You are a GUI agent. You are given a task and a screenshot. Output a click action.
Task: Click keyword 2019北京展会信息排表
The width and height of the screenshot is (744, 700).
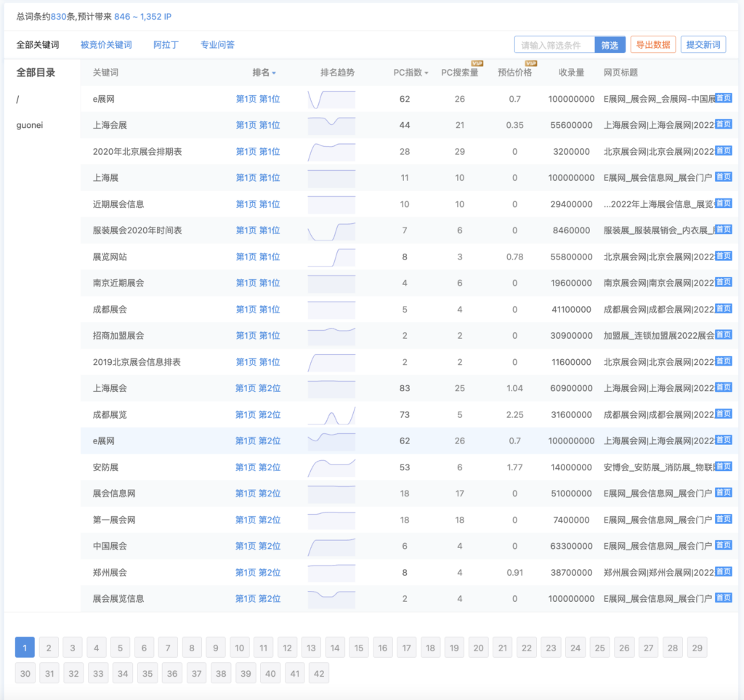[137, 362]
